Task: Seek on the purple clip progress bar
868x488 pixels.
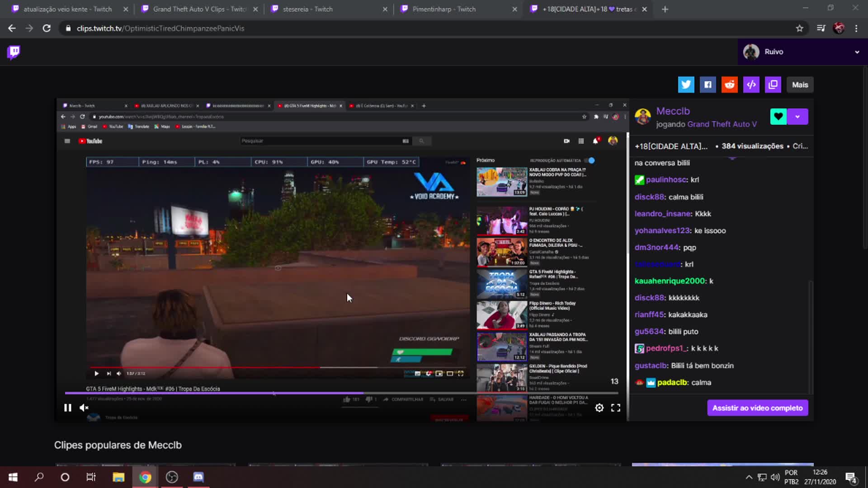Action: pyautogui.click(x=341, y=393)
